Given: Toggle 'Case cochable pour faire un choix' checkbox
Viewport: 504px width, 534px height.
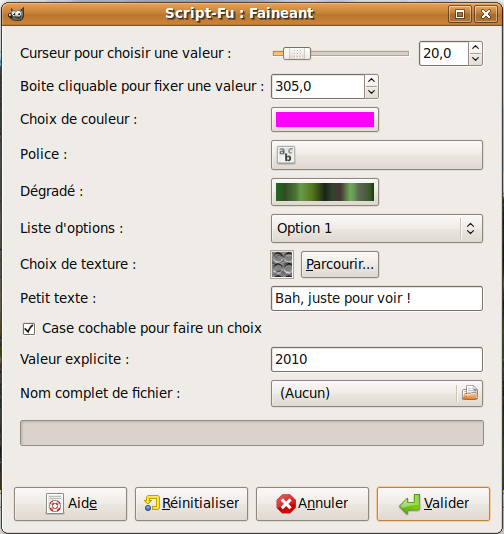Looking at the screenshot, I should click(29, 329).
